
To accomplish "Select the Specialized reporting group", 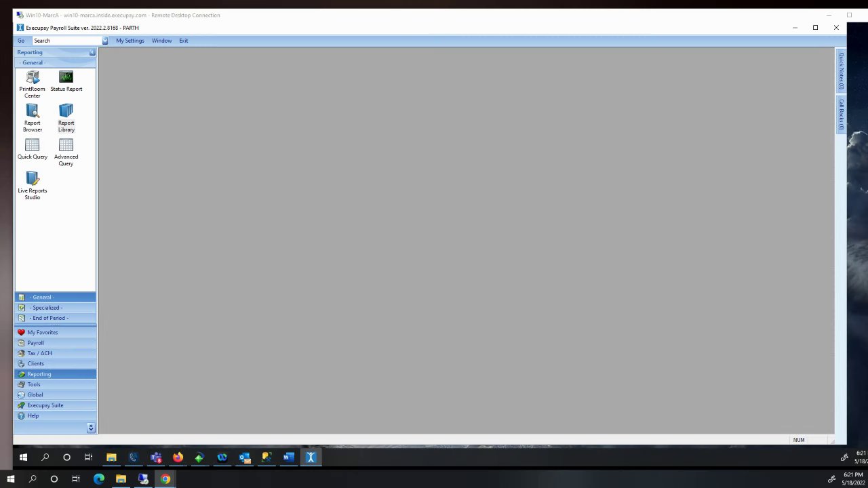I will coord(55,308).
